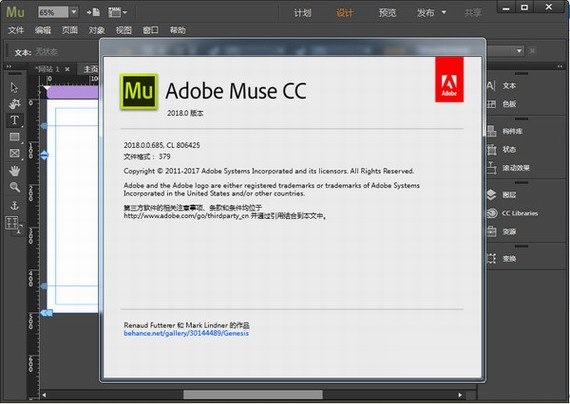Open the zoom level dropdown arrow
The width and height of the screenshot is (570, 404).
(x=74, y=12)
